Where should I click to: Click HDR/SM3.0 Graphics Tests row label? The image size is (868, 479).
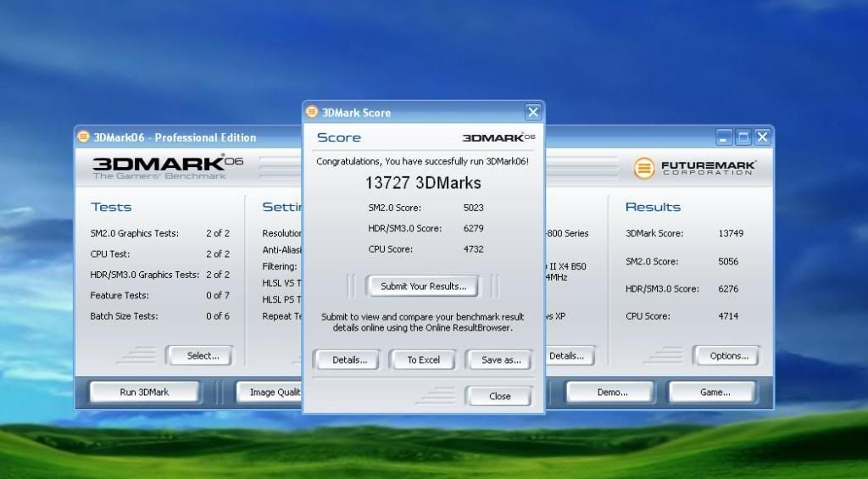pyautogui.click(x=144, y=275)
